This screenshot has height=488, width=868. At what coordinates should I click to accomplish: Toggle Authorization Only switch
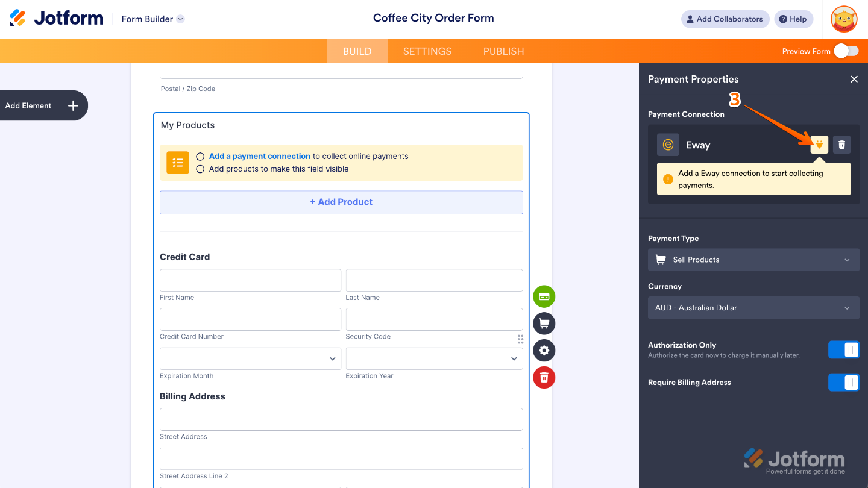[844, 350]
